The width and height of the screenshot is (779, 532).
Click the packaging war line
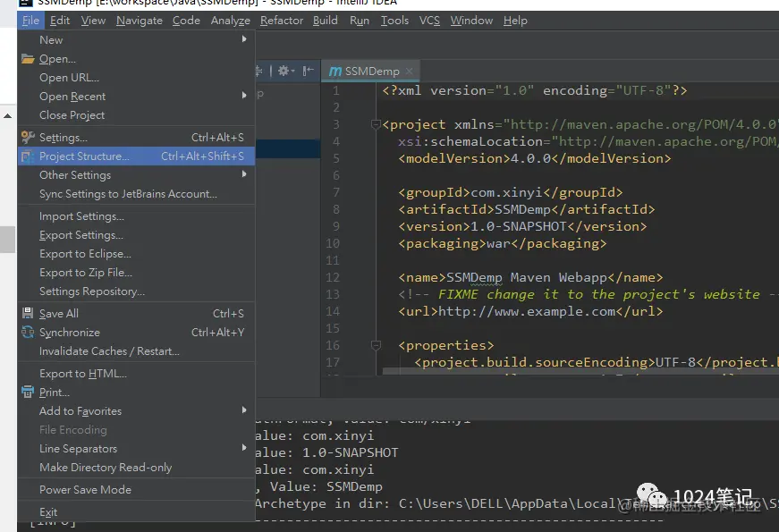[503, 243]
